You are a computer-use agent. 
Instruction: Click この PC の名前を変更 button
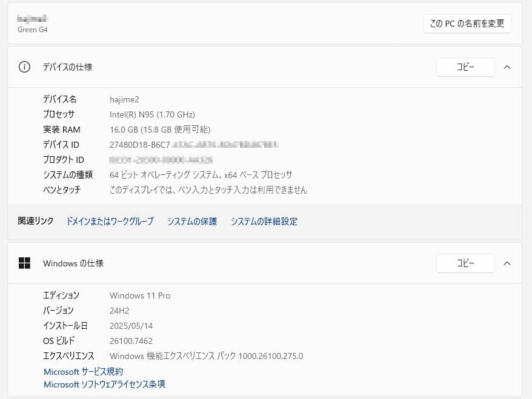[467, 24]
